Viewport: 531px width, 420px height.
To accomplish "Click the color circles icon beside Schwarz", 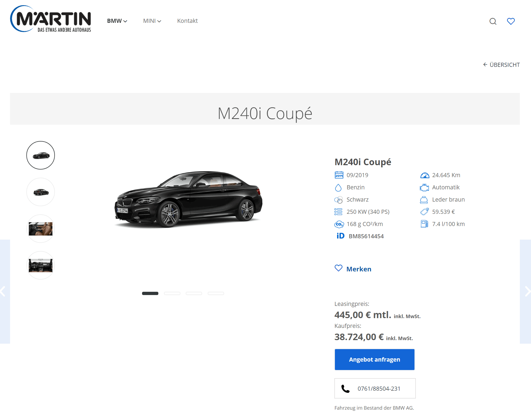I will 338,200.
